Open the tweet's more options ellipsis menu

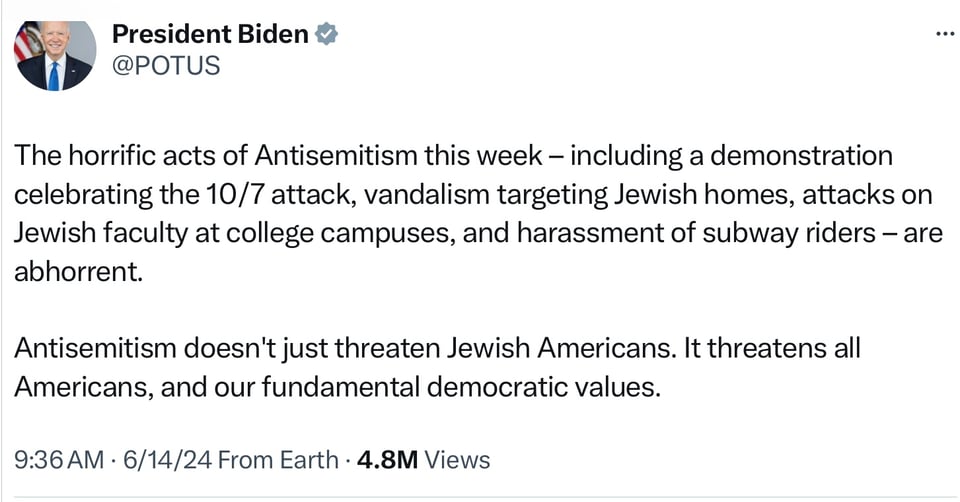click(943, 33)
